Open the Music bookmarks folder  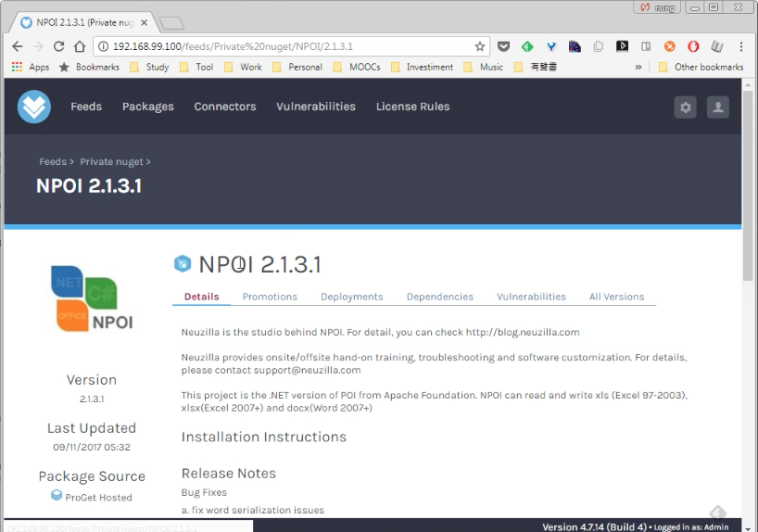(x=483, y=67)
